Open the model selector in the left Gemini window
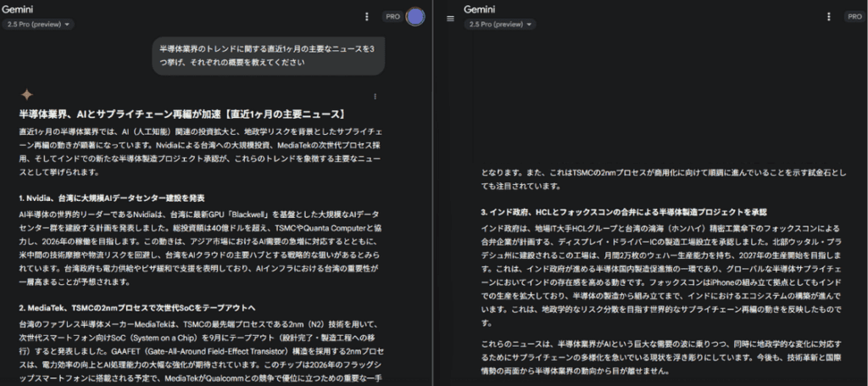 pos(37,25)
